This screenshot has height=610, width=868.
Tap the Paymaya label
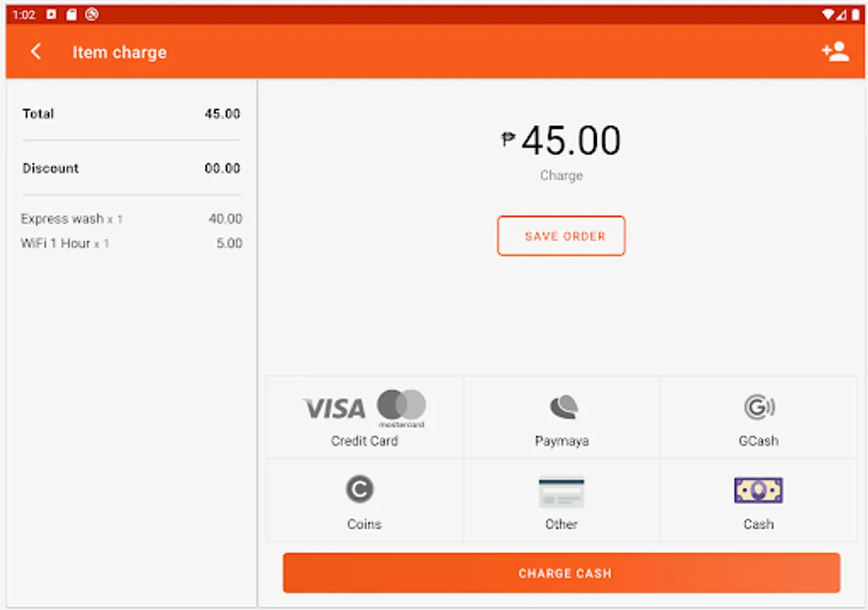click(x=561, y=441)
